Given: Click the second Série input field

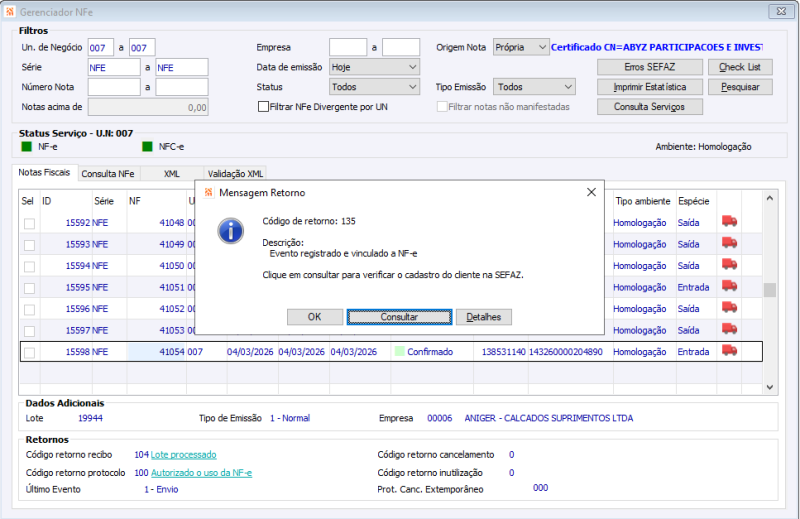Looking at the screenshot, I should [182, 67].
